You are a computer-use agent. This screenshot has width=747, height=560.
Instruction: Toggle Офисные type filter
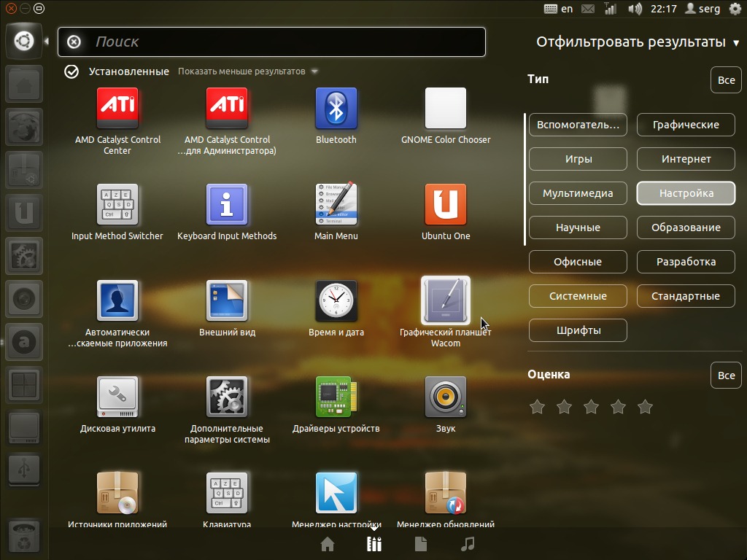pyautogui.click(x=578, y=262)
